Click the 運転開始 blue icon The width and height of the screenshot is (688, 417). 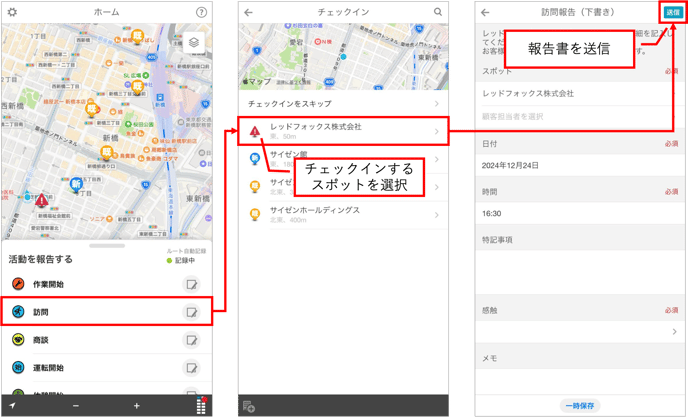click(x=18, y=367)
